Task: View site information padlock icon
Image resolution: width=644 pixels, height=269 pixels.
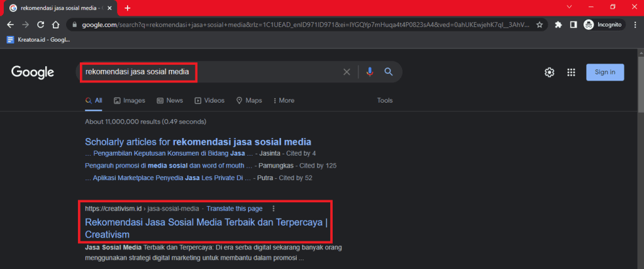Action: (x=74, y=25)
